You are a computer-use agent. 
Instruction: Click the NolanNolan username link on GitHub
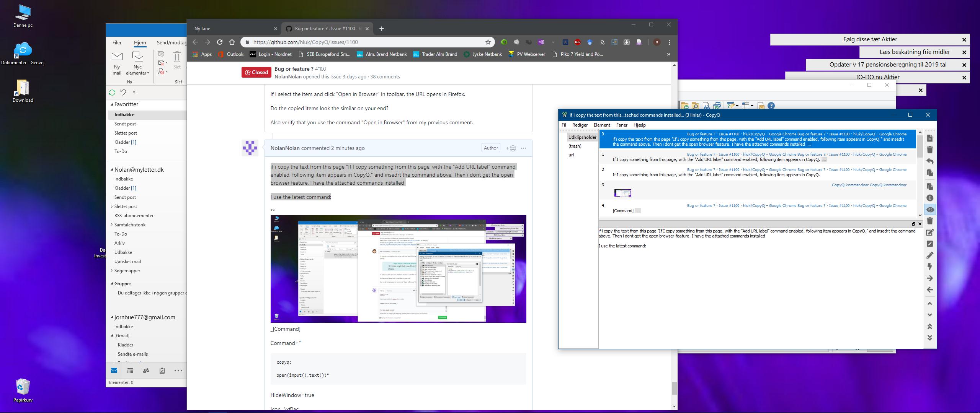pos(285,148)
